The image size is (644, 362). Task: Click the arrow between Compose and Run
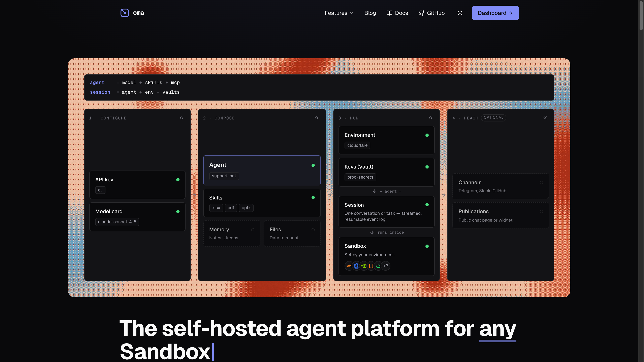[x=330, y=194]
